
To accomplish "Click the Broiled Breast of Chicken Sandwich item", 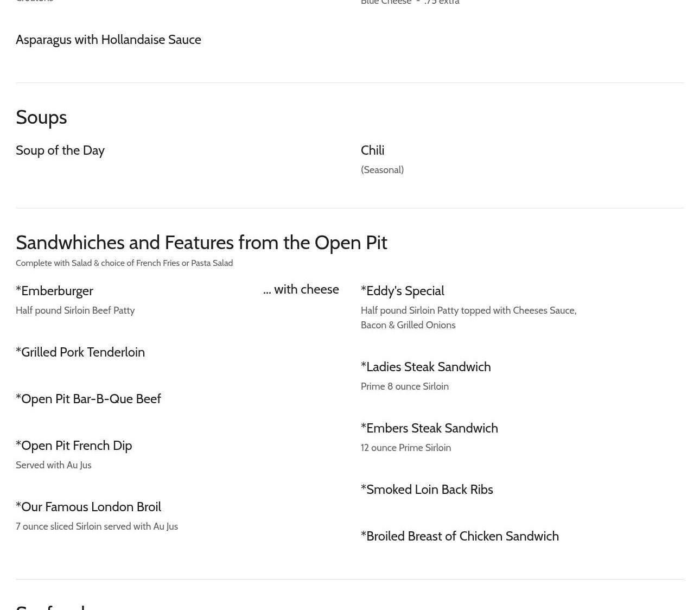I will (460, 536).
